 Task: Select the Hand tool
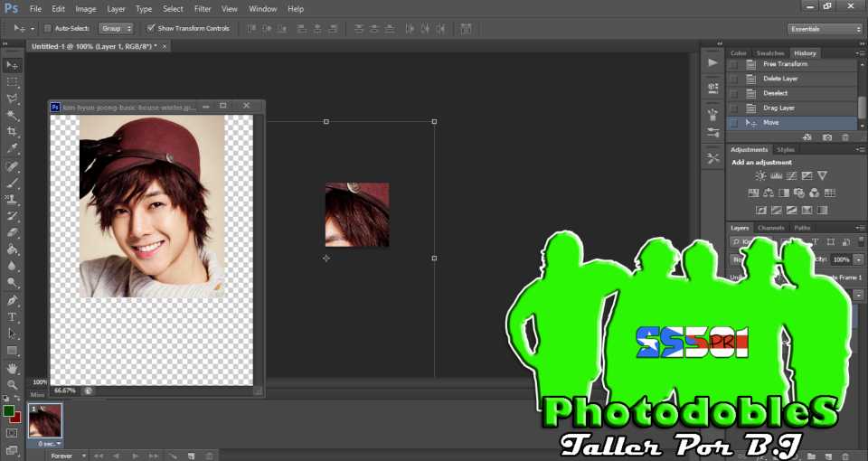pyautogui.click(x=12, y=368)
